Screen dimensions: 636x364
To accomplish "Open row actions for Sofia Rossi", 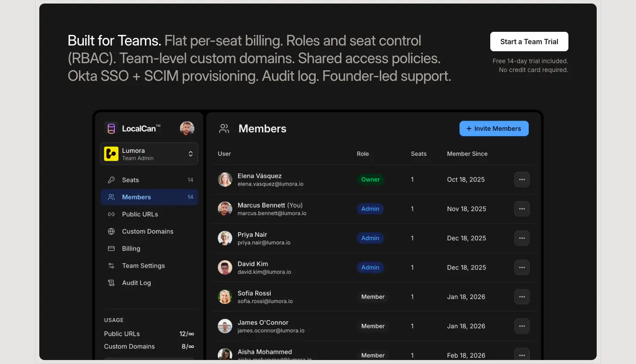I will pyautogui.click(x=522, y=297).
